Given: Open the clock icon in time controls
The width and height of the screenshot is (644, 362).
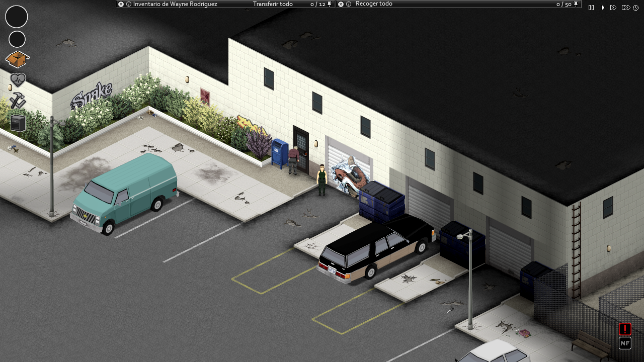Looking at the screenshot, I should pyautogui.click(x=635, y=8).
